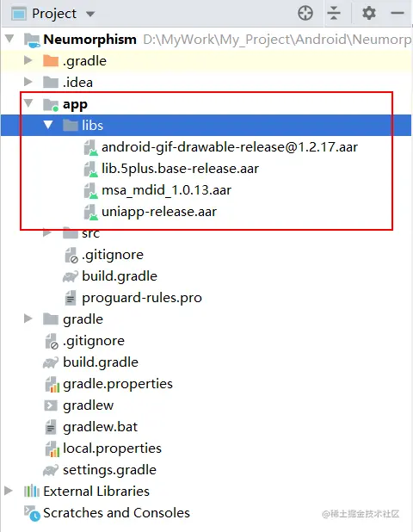Screen dimensions: 413x532
Task: Select the gradlew file name
Action: (x=88, y=405)
